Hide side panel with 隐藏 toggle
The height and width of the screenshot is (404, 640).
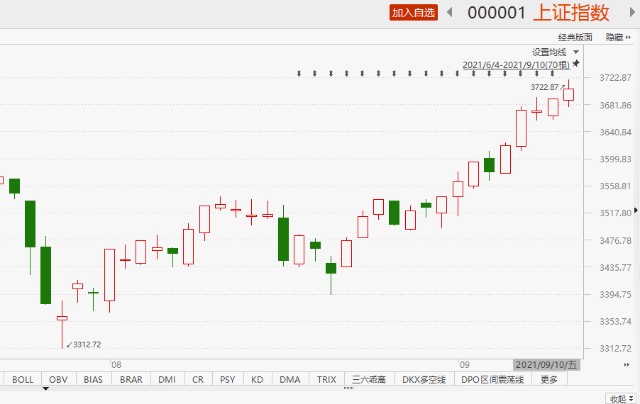(x=620, y=37)
